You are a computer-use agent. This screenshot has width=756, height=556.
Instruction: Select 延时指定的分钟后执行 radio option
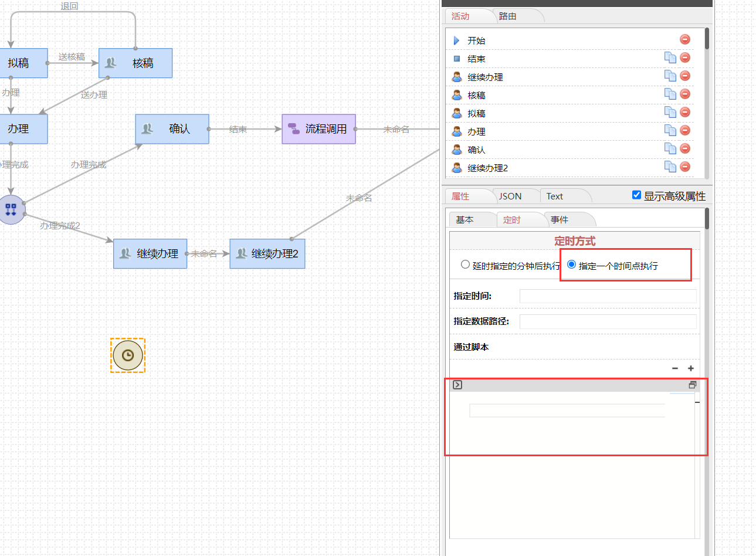pyautogui.click(x=466, y=265)
